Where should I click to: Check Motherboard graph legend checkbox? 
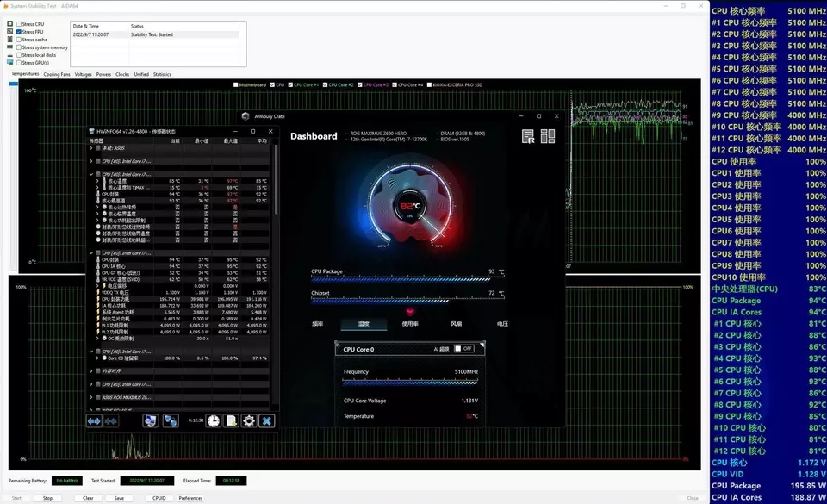[x=236, y=85]
